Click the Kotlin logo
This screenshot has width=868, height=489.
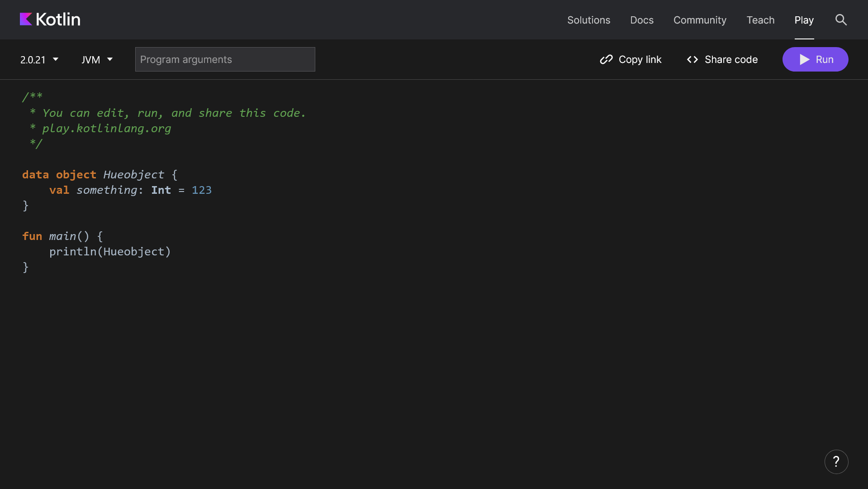(x=50, y=19)
